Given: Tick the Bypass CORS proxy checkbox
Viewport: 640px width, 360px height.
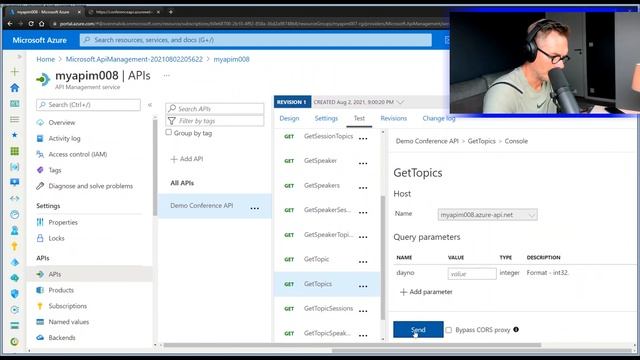Looking at the screenshot, I should coord(449,330).
